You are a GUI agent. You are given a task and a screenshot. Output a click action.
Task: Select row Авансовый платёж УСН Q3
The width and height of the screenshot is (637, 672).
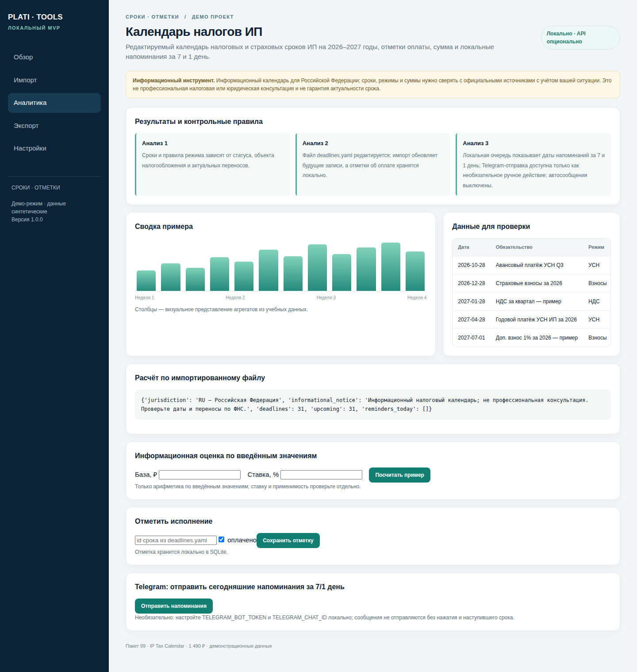click(x=531, y=265)
